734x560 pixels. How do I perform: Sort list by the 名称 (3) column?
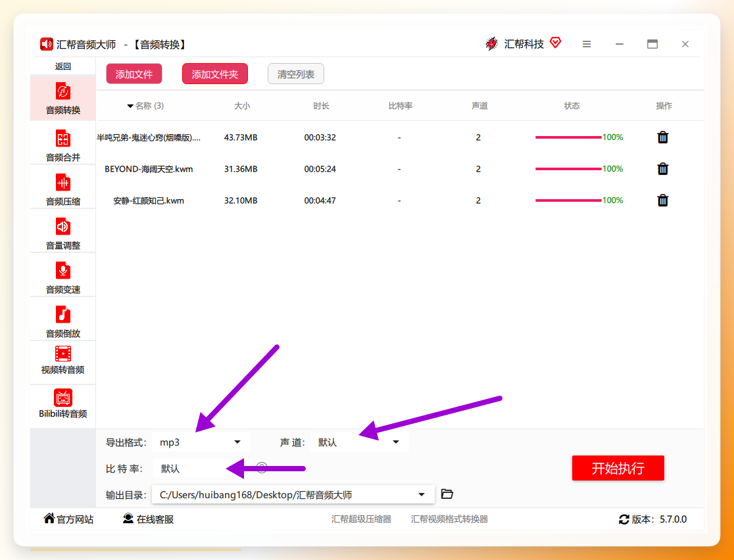(145, 106)
